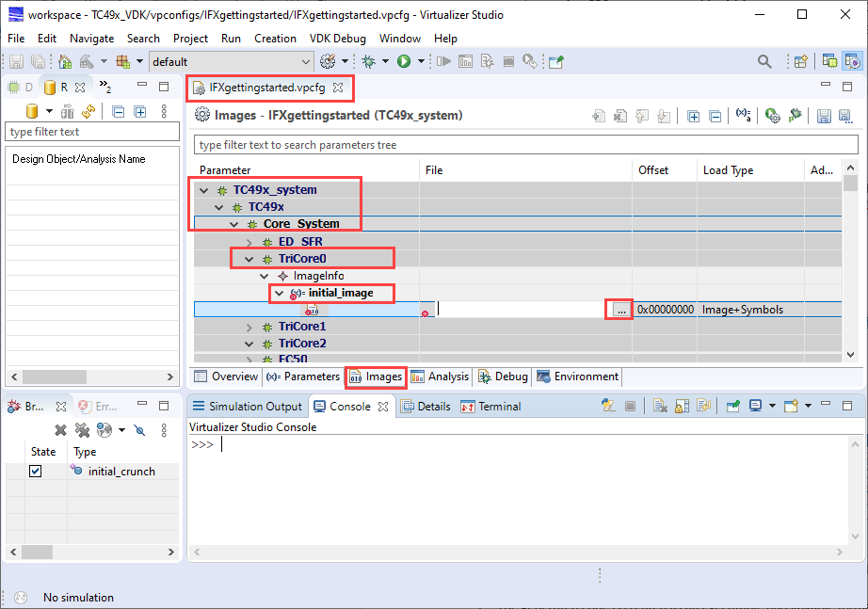Viewport: 868px width, 609px height.
Task: Click the green Run button
Action: pos(404,60)
